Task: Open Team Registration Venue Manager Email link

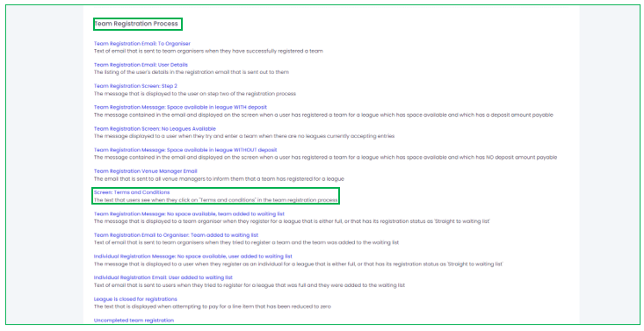Action: 145,171
